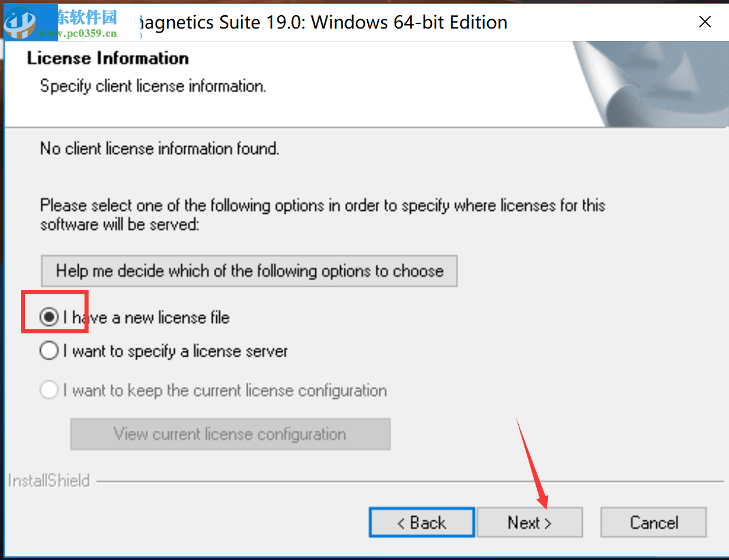Click the www.pc0359.cn watermark URL
729x560 pixels.
point(78,33)
